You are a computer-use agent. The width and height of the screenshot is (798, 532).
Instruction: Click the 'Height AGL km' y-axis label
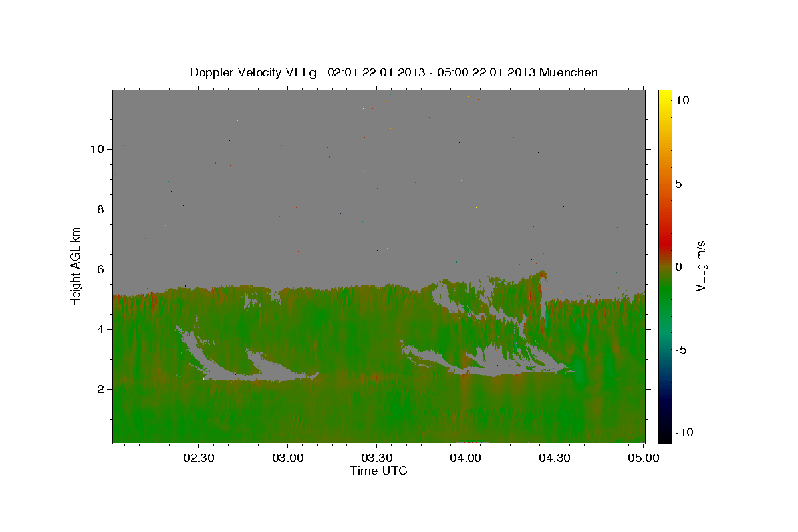click(76, 266)
